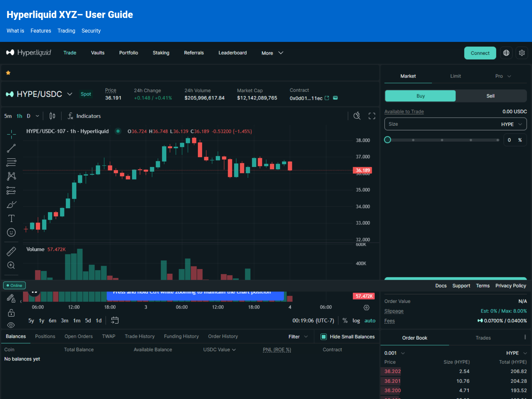Click the Connect wallet button

pyautogui.click(x=480, y=53)
